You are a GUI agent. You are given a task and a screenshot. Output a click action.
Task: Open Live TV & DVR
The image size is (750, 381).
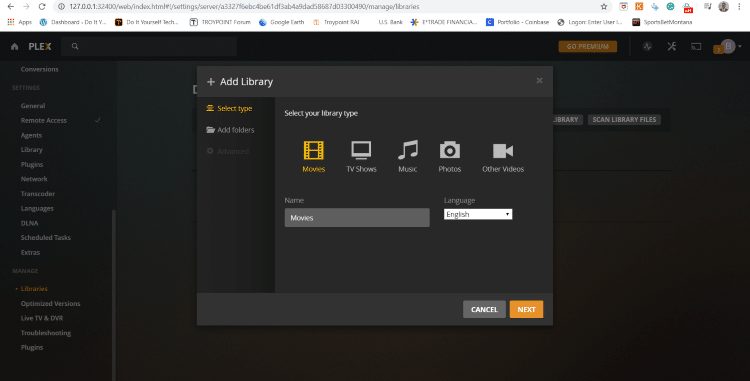click(x=42, y=318)
